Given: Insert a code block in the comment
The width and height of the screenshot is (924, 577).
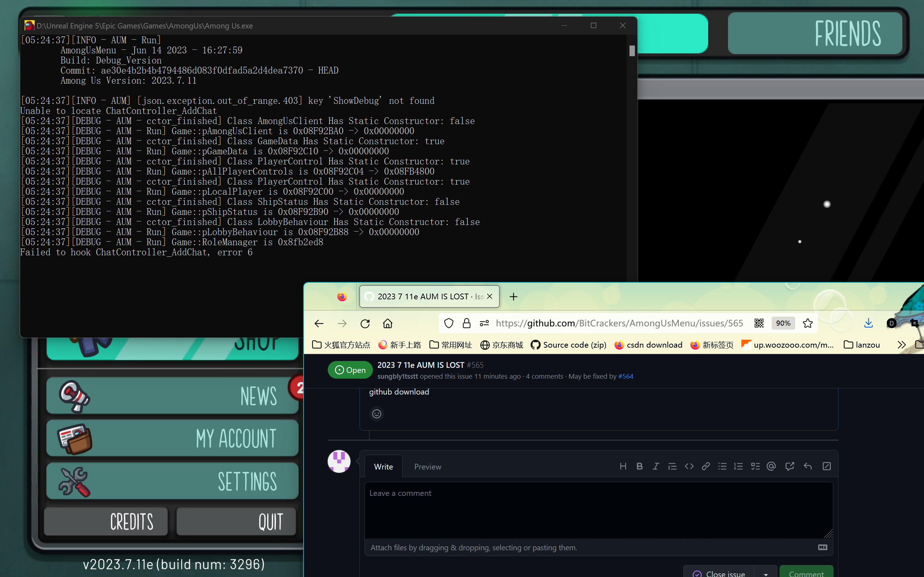Looking at the screenshot, I should pos(689,466).
